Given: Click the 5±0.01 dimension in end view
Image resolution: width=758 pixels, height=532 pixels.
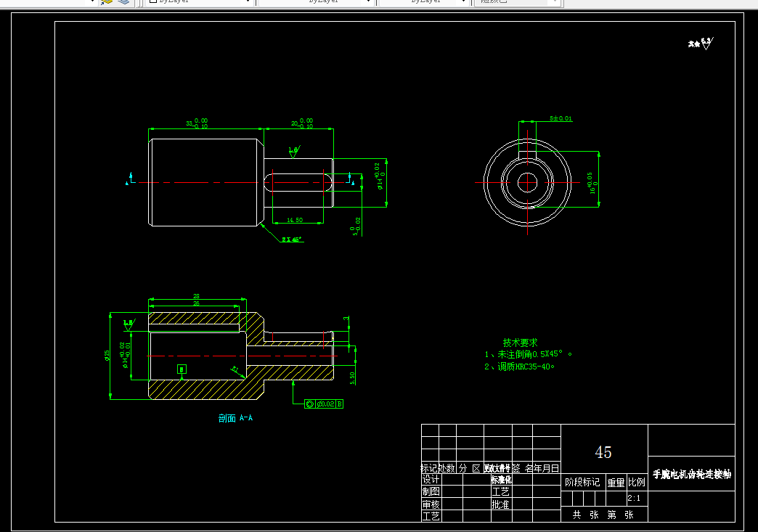Looking at the screenshot, I should pyautogui.click(x=561, y=118).
